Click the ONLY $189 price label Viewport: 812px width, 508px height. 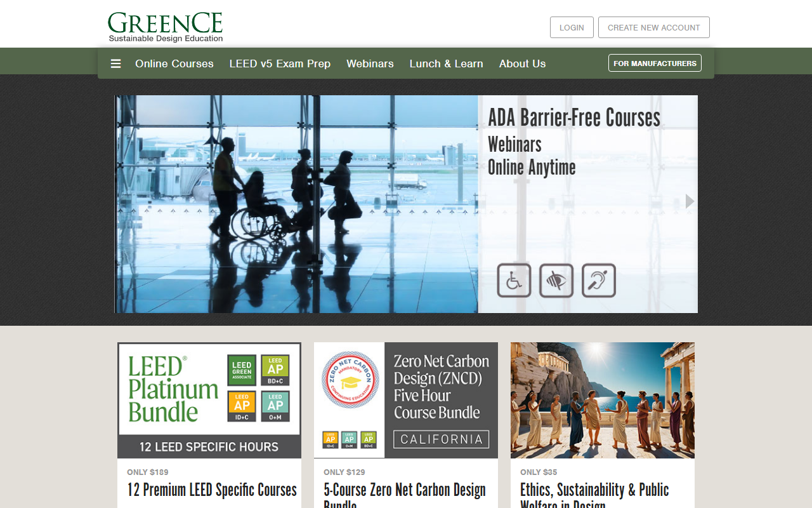pyautogui.click(x=148, y=472)
